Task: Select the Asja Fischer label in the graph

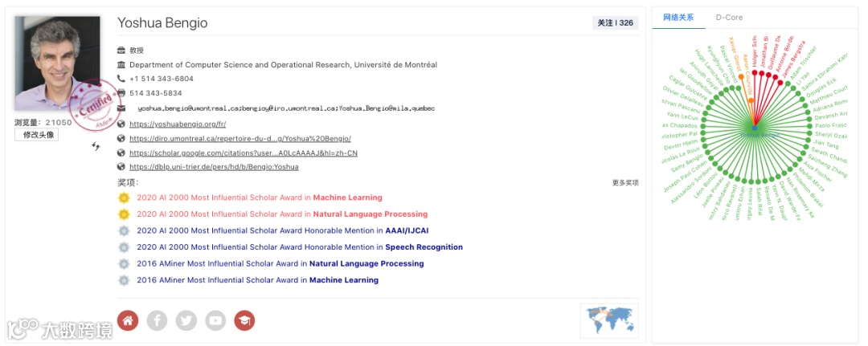Action: tap(818, 171)
